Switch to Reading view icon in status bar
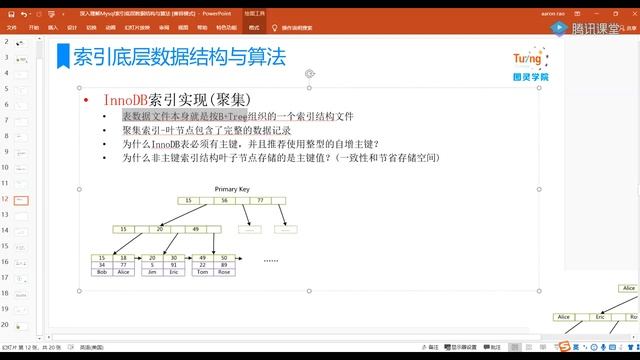The height and width of the screenshot is (360, 640). (x=543, y=347)
